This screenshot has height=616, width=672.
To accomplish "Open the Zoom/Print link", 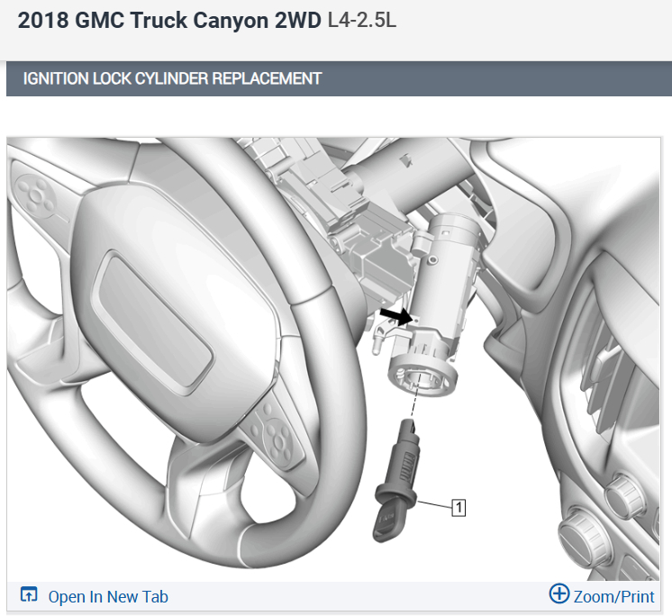I will coord(614,597).
